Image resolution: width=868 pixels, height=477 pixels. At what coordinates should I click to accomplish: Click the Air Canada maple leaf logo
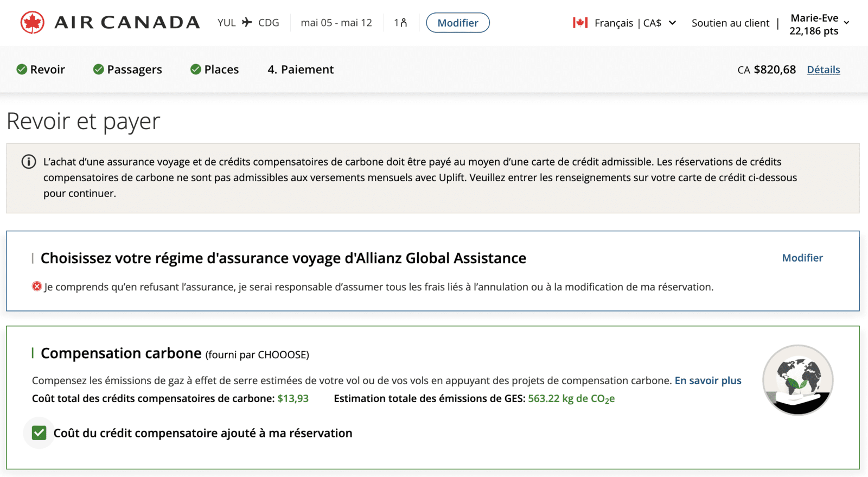click(32, 23)
